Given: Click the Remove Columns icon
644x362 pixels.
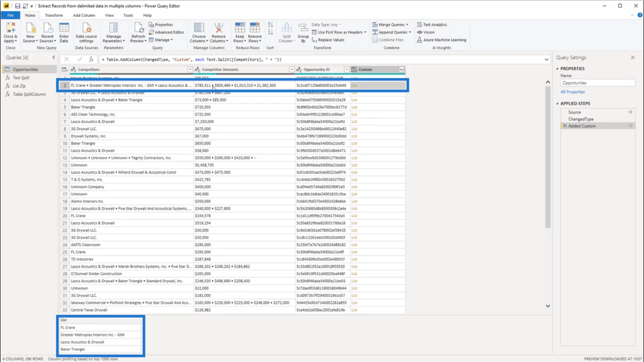Looking at the screenshot, I should pos(219,28).
